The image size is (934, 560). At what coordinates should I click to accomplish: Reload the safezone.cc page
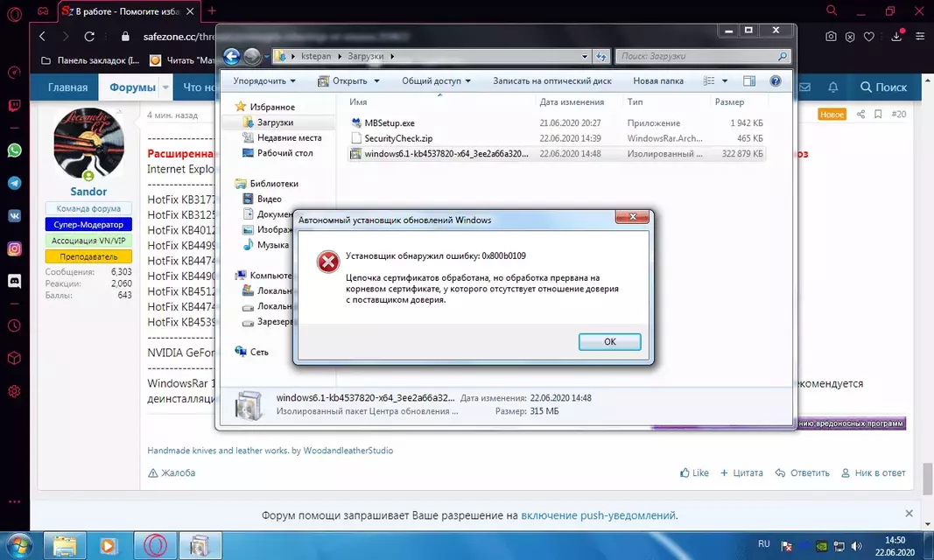(89, 36)
